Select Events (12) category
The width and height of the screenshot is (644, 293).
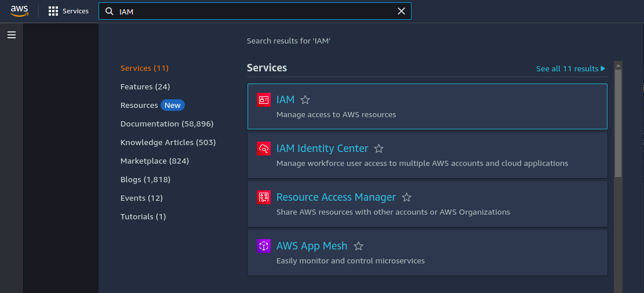click(x=141, y=198)
